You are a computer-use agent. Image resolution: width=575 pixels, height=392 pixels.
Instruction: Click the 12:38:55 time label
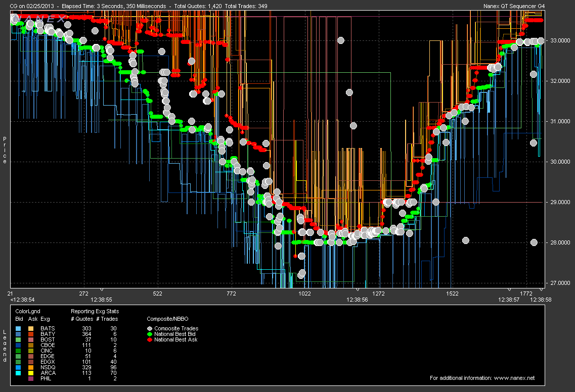tap(101, 300)
